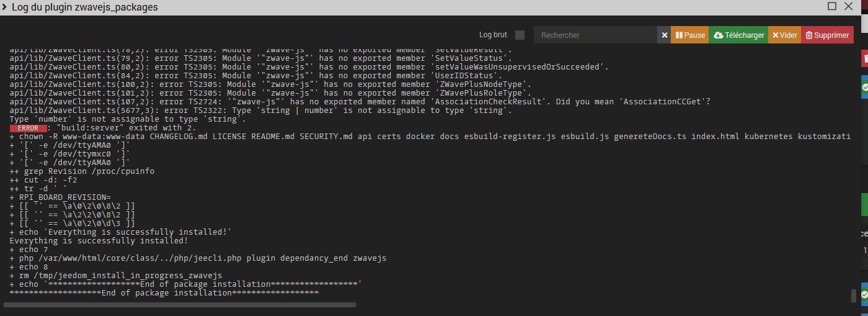Click the final 'End of package installation' line
This screenshot has width=868, height=316.
(x=164, y=292)
